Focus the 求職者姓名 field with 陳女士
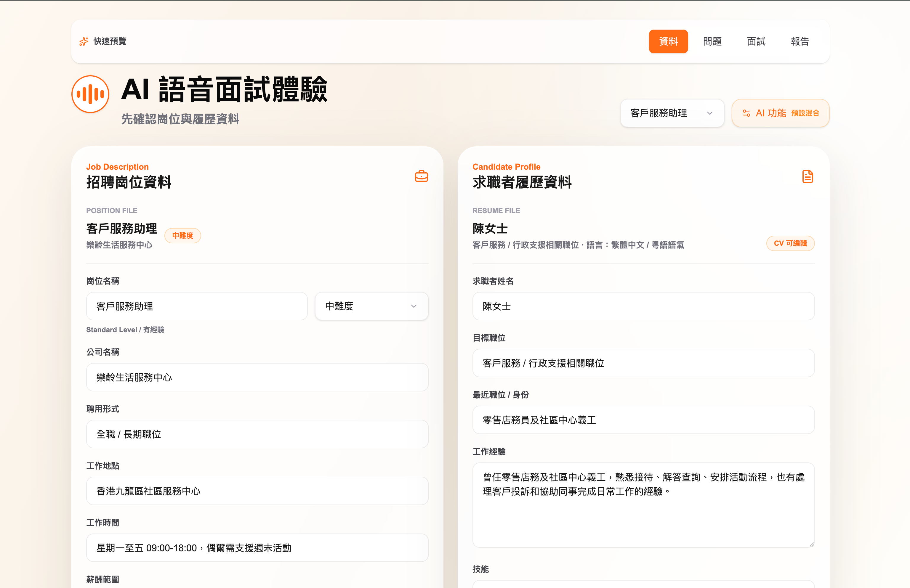The height and width of the screenshot is (588, 910). click(x=643, y=306)
